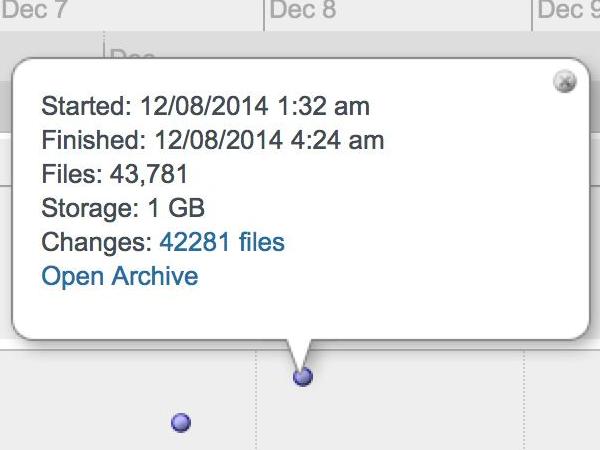Select the lower Dec 7 backup marker
Screen dimensions: 600x450
pyautogui.click(x=181, y=422)
